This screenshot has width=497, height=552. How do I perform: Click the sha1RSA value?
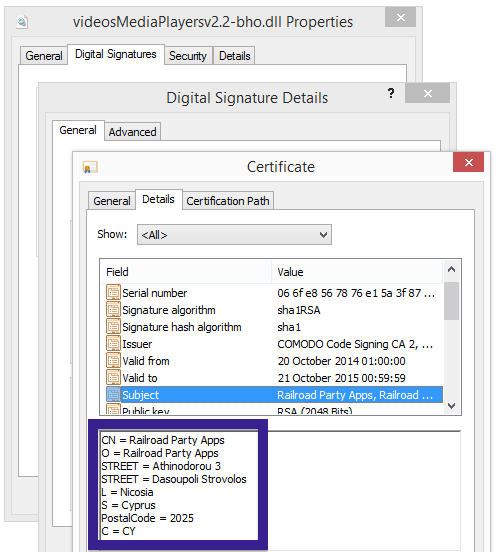coord(299,310)
